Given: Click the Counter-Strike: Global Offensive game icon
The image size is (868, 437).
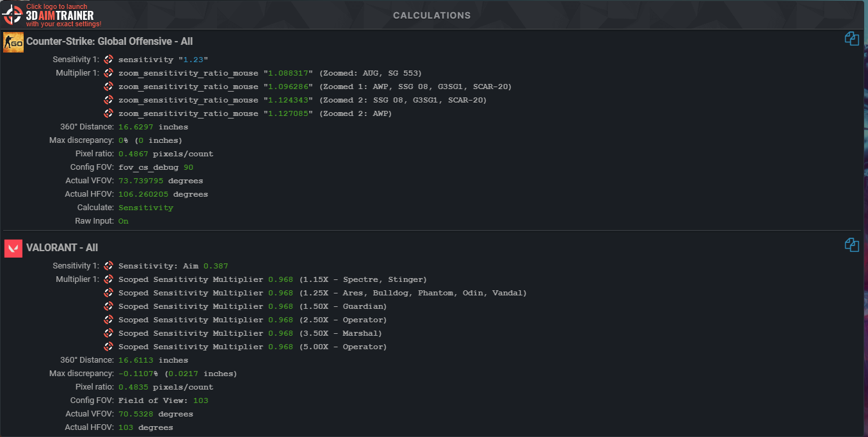Looking at the screenshot, I should 13,42.
